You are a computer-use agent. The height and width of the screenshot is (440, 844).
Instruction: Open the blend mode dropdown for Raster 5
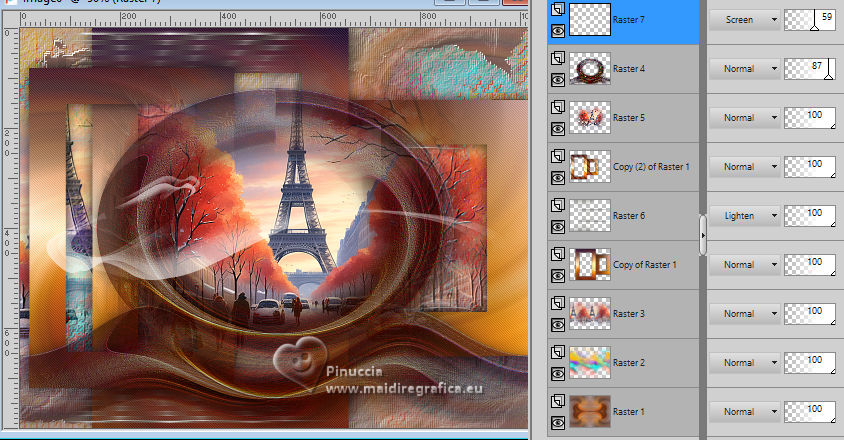pyautogui.click(x=744, y=118)
